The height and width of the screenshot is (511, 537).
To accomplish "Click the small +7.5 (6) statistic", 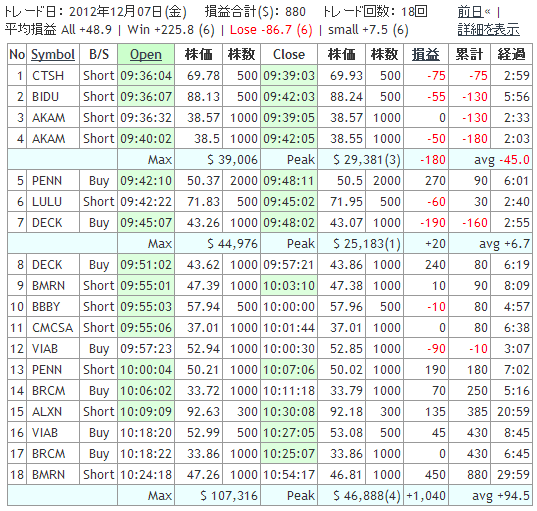I will (x=368, y=30).
